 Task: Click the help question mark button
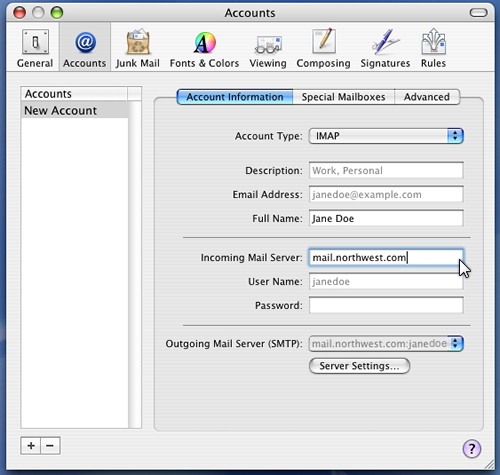[x=472, y=448]
